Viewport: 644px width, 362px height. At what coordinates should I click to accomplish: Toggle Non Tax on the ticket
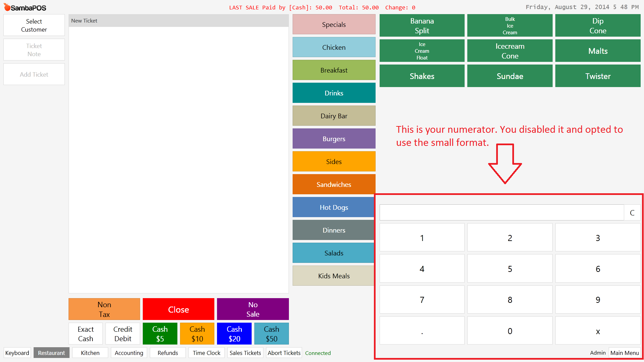coord(104,309)
